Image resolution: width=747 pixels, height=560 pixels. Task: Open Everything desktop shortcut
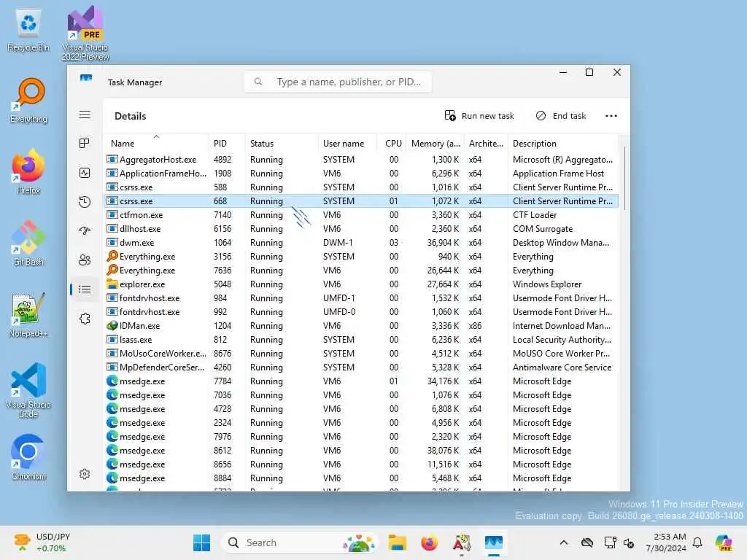(28, 101)
